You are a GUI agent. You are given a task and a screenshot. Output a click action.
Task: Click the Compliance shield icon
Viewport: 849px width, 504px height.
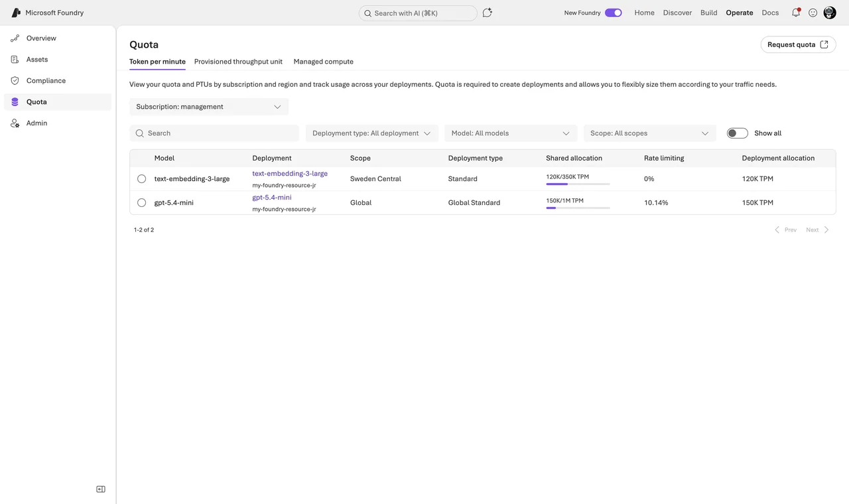tap(15, 81)
